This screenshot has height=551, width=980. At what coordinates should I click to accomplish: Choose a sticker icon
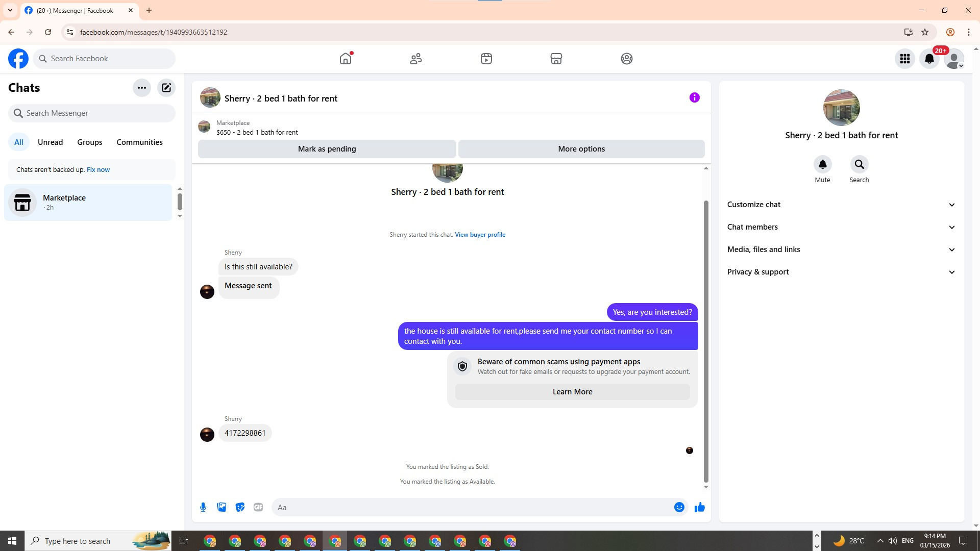pyautogui.click(x=240, y=507)
